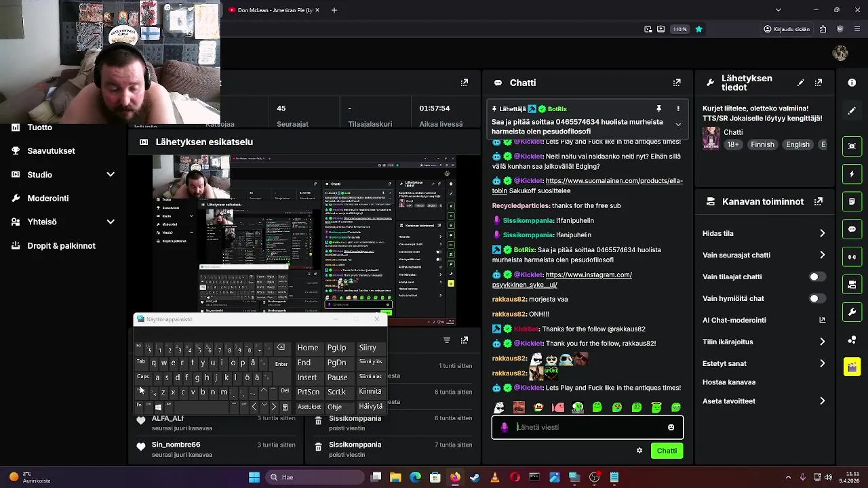The image size is (868, 488).
Task: Click the stream preview thumbnail
Action: pyautogui.click(x=304, y=241)
